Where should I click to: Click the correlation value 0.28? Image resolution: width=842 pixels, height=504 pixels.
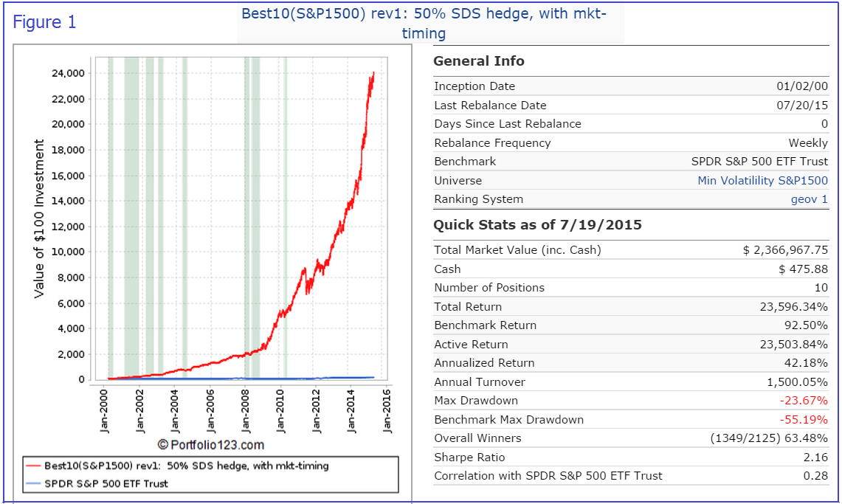[815, 475]
